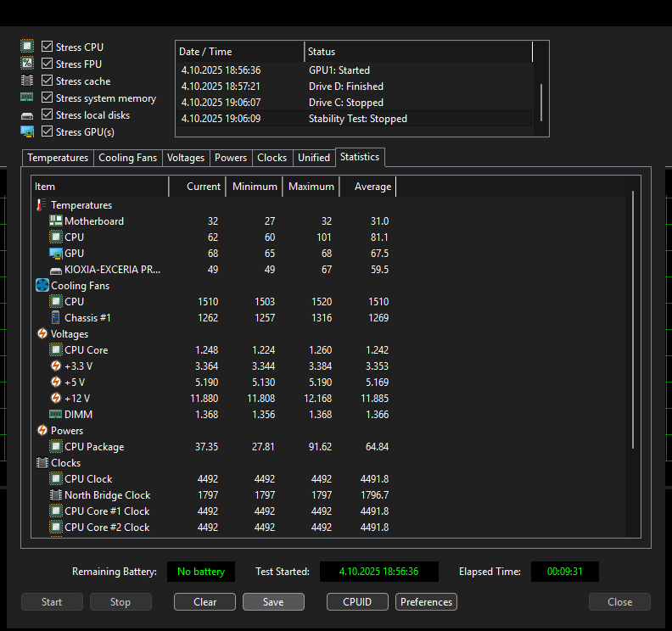Click the Stress local disks drive icon

tap(27, 115)
